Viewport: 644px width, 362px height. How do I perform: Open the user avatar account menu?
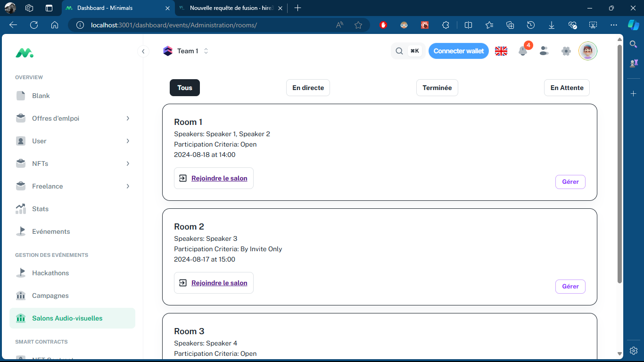(x=588, y=51)
